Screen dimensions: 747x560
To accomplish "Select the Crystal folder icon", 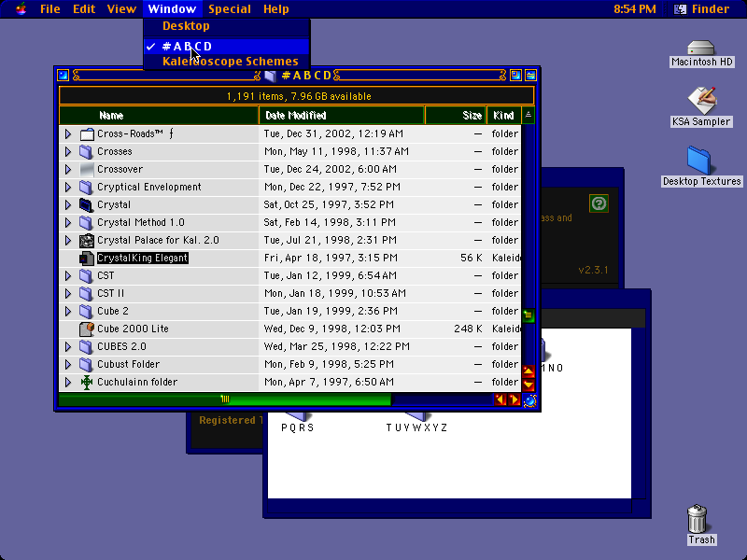I will tap(86, 204).
